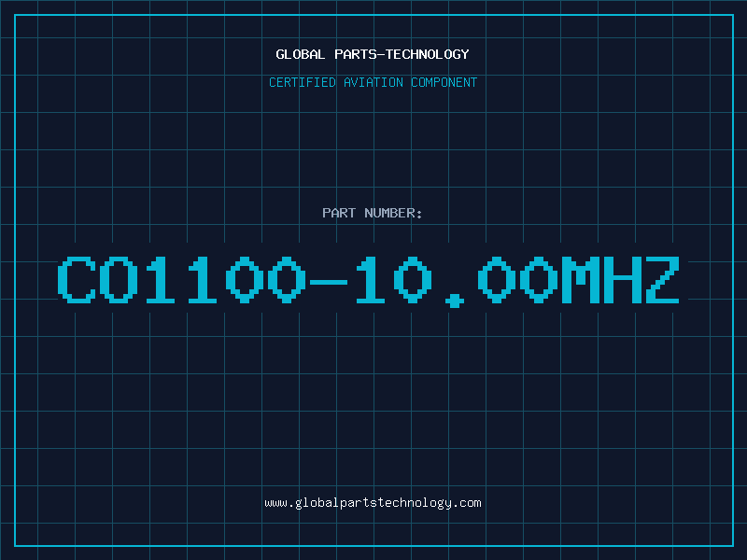This screenshot has width=747, height=560.
Task: Click the letter Z ending the part number
Action: [x=662, y=280]
